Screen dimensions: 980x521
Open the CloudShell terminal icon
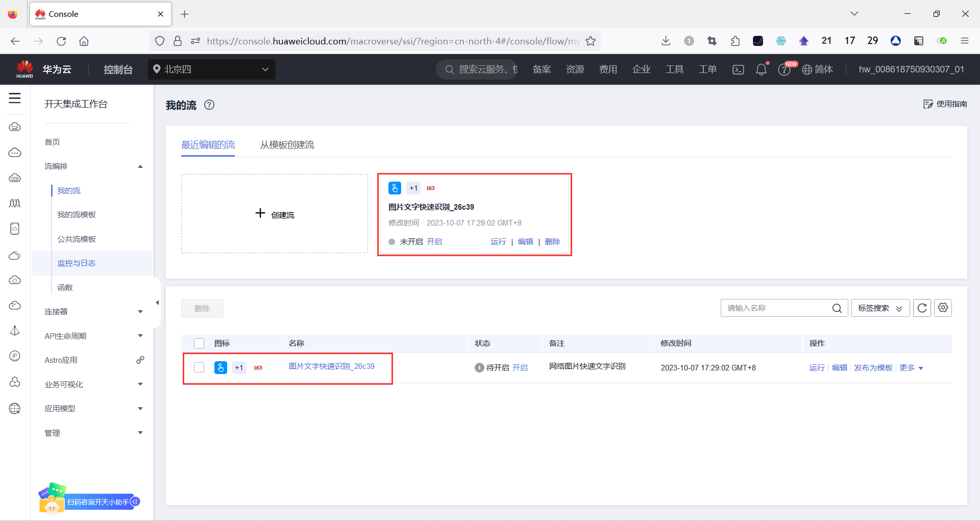pyautogui.click(x=738, y=69)
